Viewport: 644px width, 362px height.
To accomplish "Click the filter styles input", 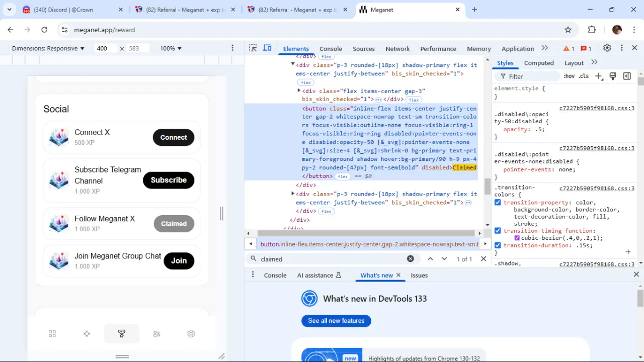I will pyautogui.click(x=528, y=76).
